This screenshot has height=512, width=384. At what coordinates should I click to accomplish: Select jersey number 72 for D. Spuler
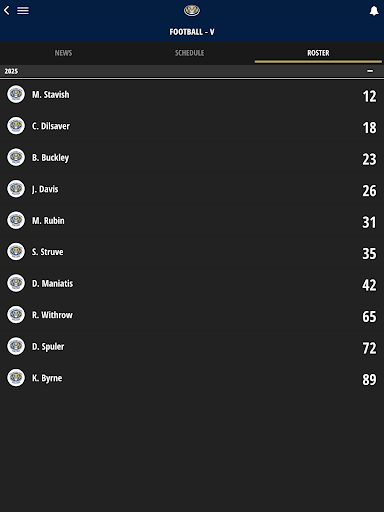tap(369, 348)
